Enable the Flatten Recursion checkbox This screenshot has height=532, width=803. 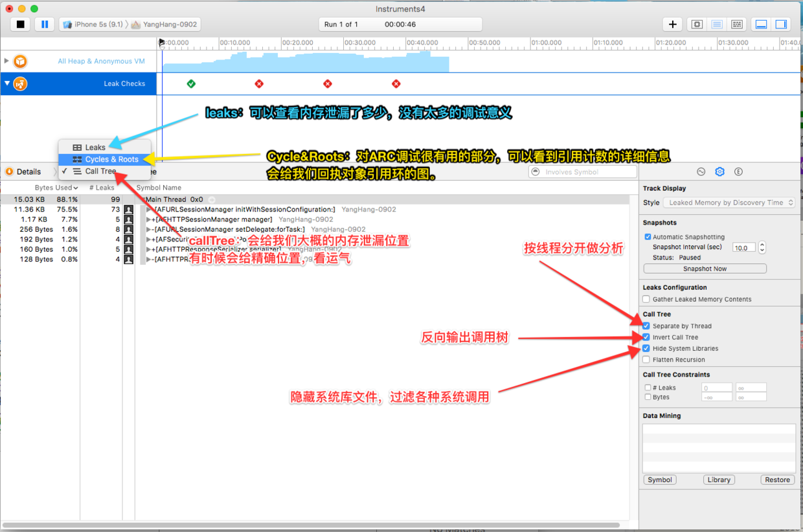(646, 359)
